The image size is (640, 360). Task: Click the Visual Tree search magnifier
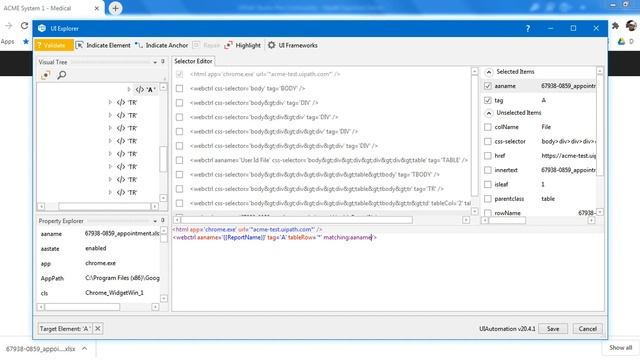coord(62,75)
